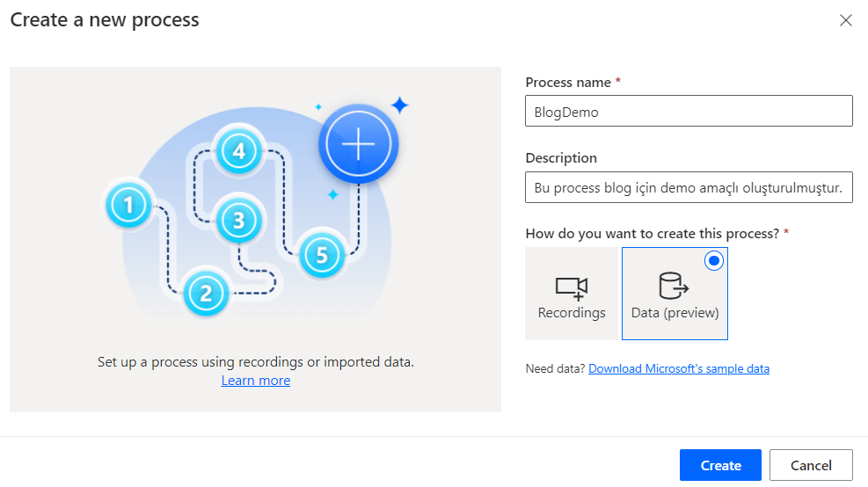Open the Learn more link

pos(256,381)
